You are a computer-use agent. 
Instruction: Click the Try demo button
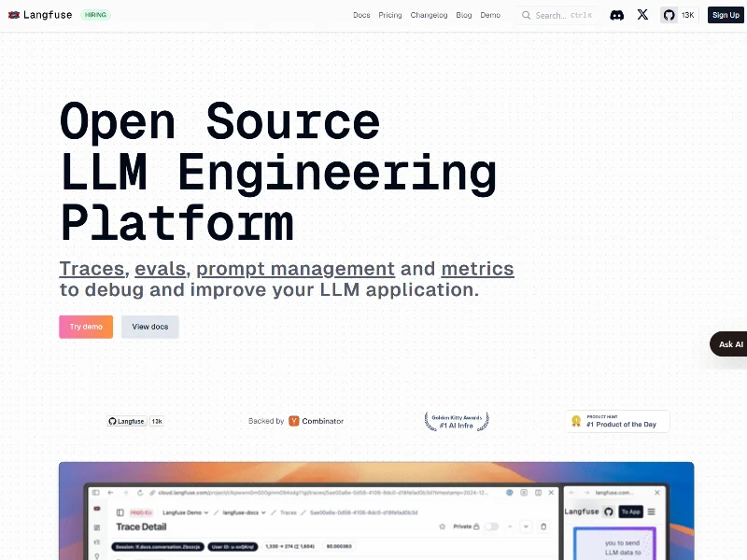coord(86,327)
